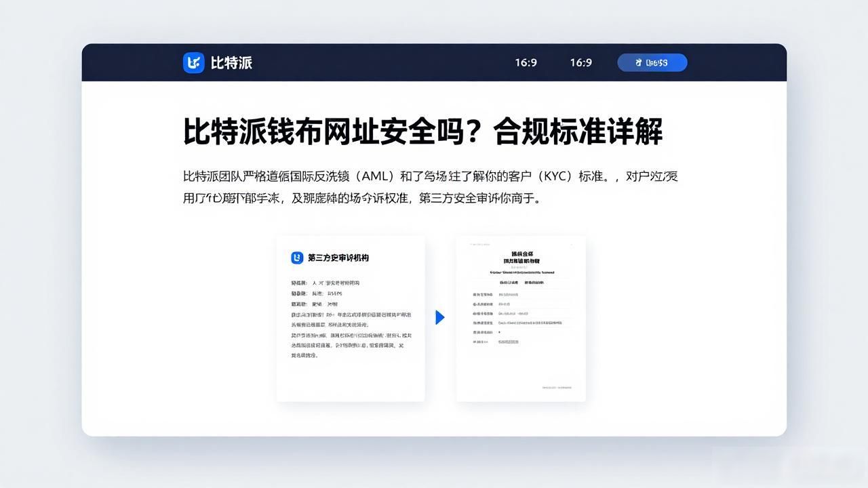Open the 第三方安全审计机构 card
The image size is (868, 488).
pos(351,319)
